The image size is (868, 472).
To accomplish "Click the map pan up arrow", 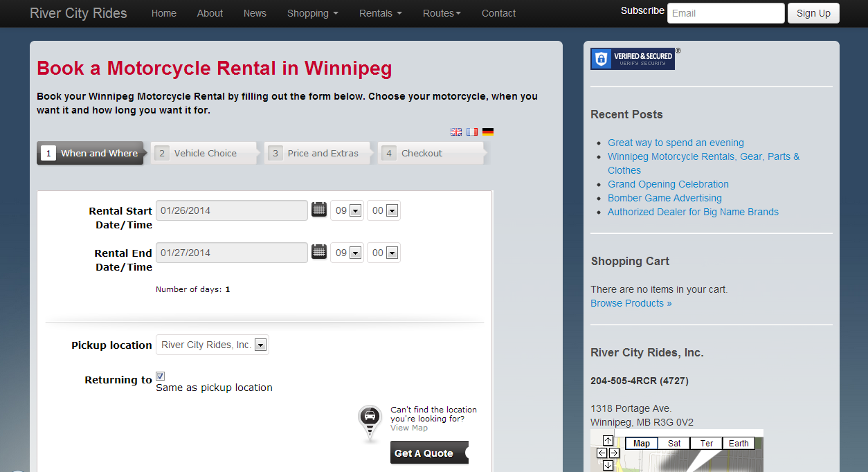I will pos(608,441).
